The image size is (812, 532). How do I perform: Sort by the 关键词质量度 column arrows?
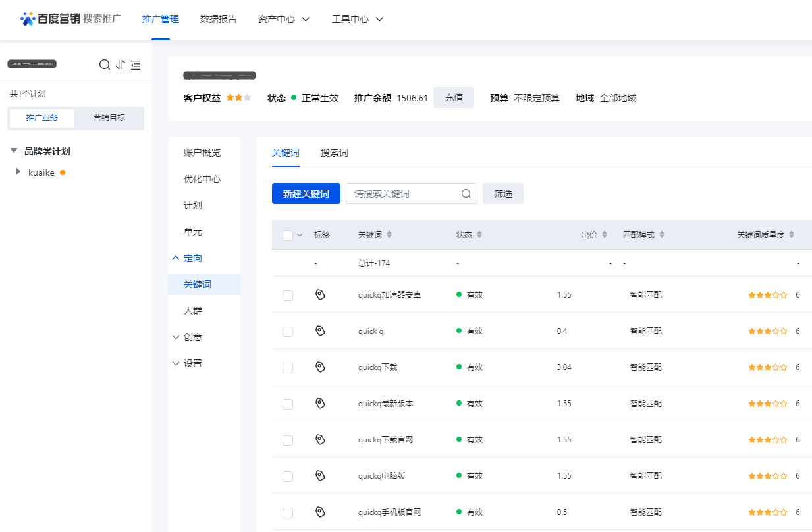(x=792, y=235)
